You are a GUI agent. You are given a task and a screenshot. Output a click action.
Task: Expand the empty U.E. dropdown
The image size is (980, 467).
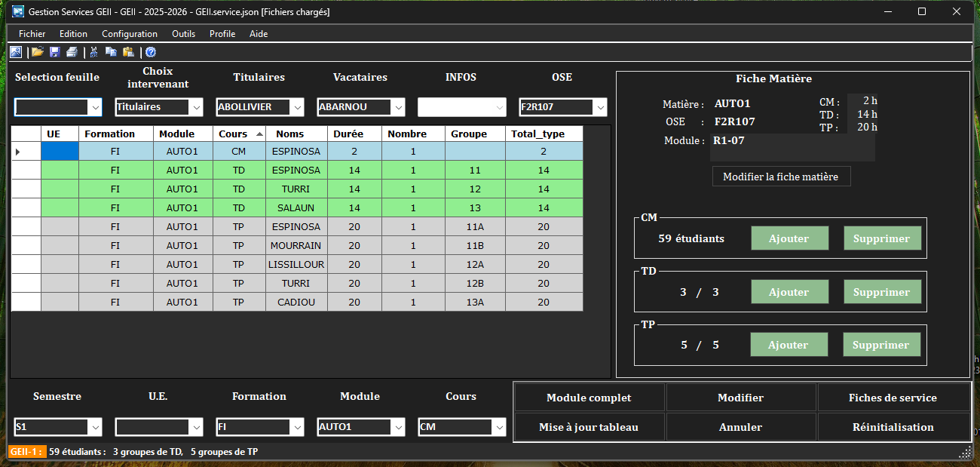[197, 427]
